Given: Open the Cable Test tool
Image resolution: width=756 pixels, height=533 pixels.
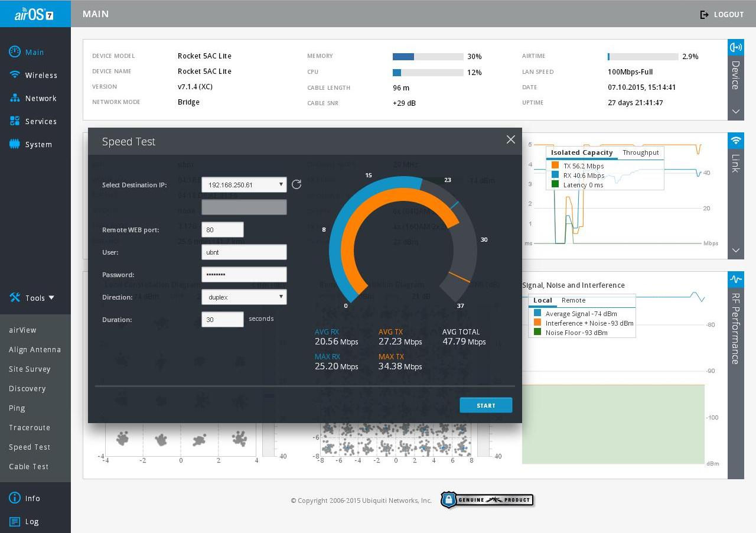Looking at the screenshot, I should coord(29,466).
